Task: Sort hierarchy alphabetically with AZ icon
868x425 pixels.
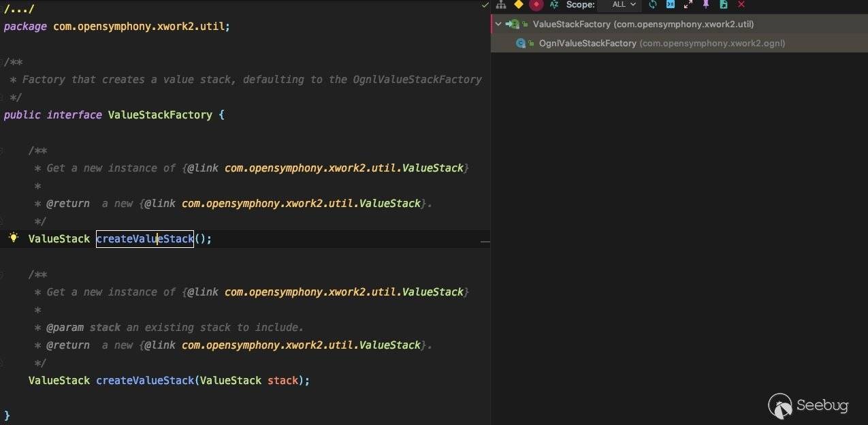Action: click(554, 5)
